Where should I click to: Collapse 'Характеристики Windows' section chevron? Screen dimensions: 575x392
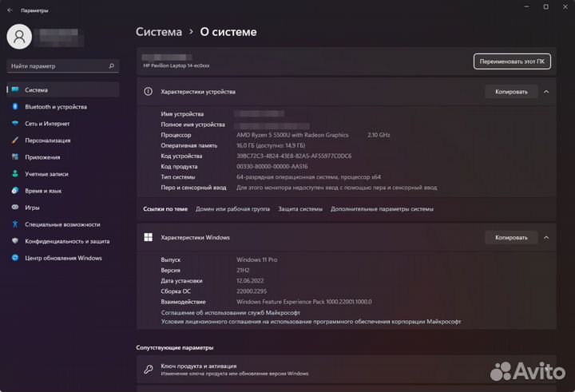[546, 238]
